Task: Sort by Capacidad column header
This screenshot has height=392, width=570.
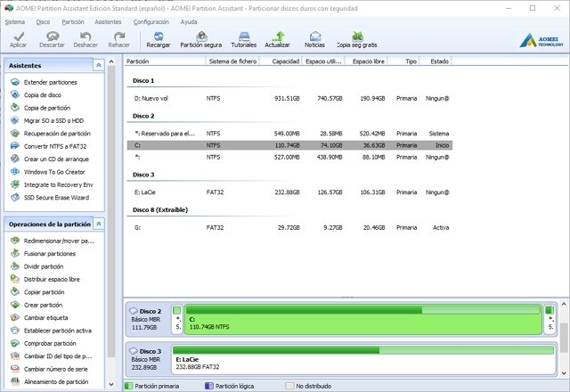Action: (x=281, y=61)
